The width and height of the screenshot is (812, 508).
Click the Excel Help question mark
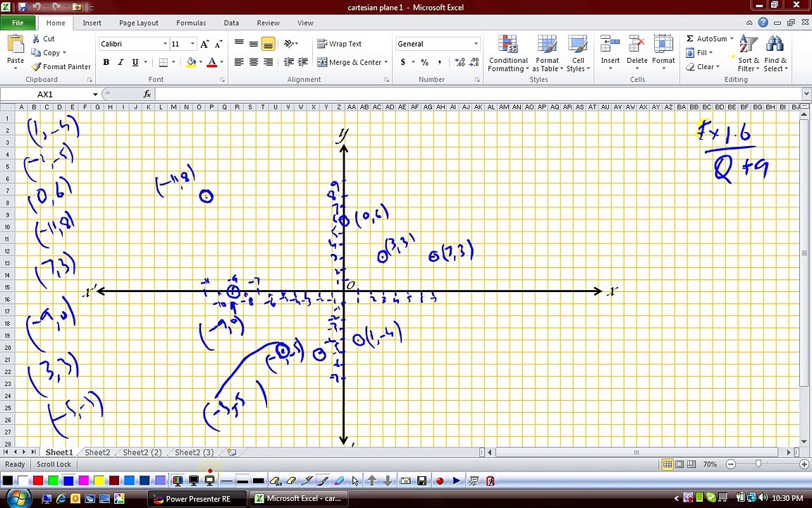tap(763, 23)
